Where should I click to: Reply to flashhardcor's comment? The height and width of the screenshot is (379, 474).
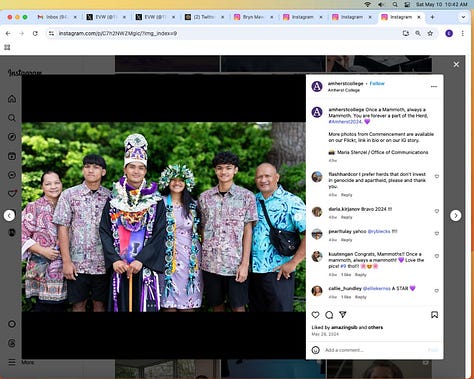click(x=347, y=195)
